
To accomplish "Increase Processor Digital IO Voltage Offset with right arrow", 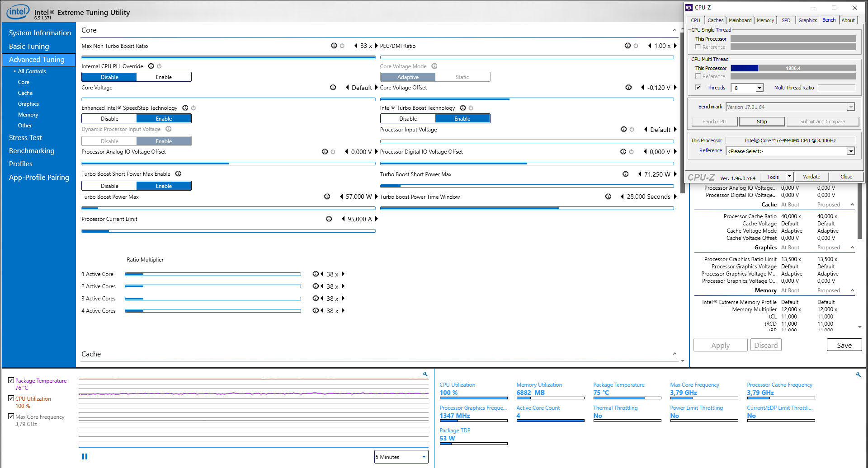I will pos(675,152).
